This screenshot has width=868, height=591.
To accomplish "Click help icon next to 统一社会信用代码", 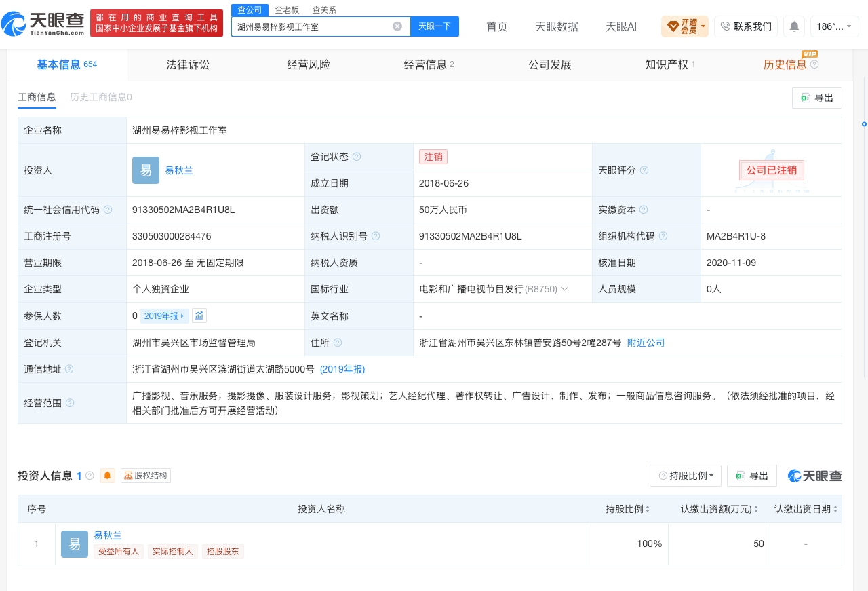I will (x=108, y=210).
